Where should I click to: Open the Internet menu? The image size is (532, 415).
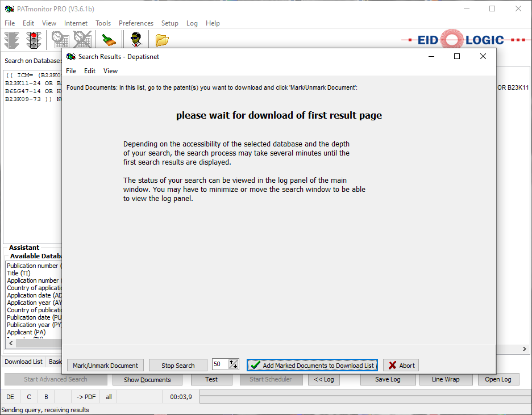coord(76,23)
